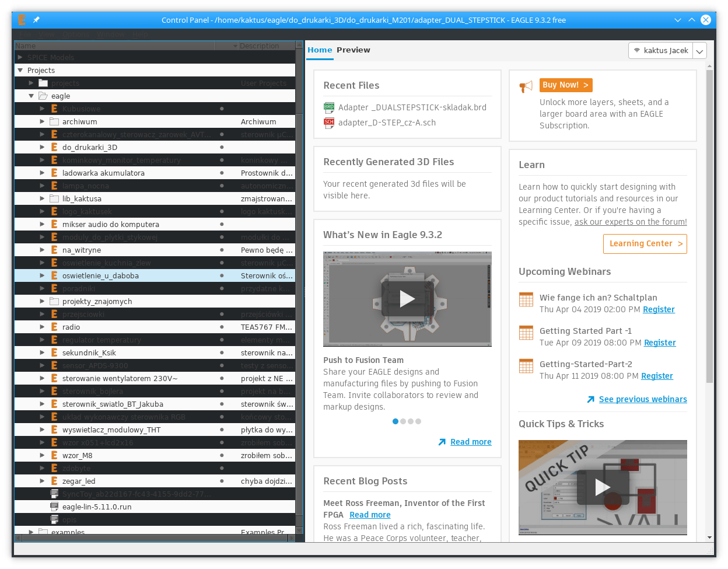This screenshot has width=728, height=569.
Task: Click the BRD board file icon
Action: pos(329,108)
